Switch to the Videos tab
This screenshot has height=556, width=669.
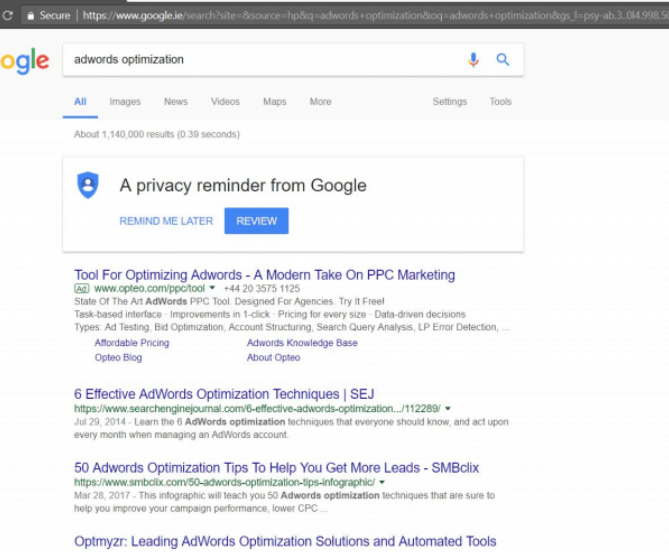click(225, 102)
